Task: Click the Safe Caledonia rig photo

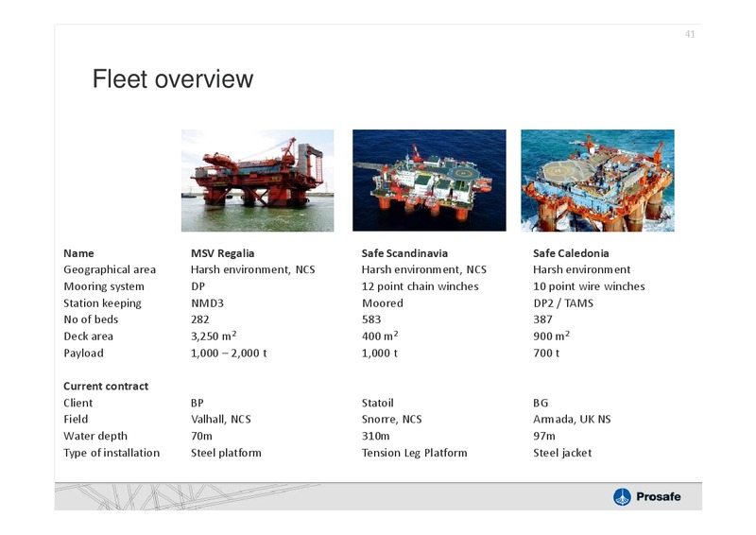Action: click(597, 181)
